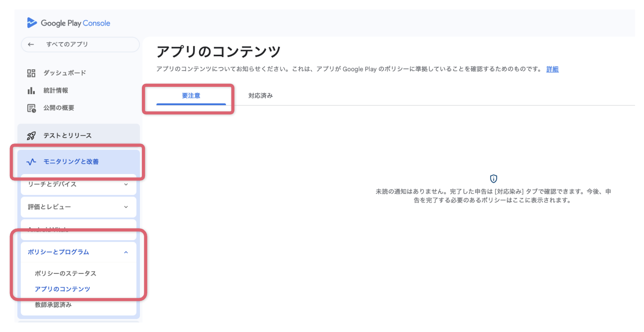
Task: Click the ダッシュボード grid icon
Action: tap(31, 73)
